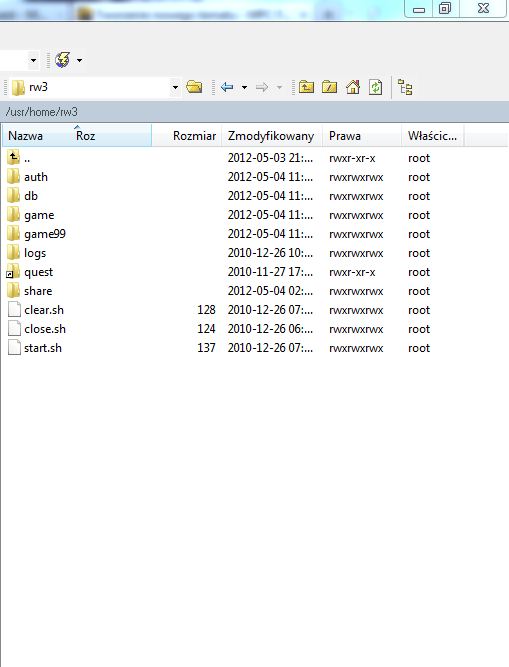Click the logs folder icon
The height and width of the screenshot is (667, 509).
point(14,253)
